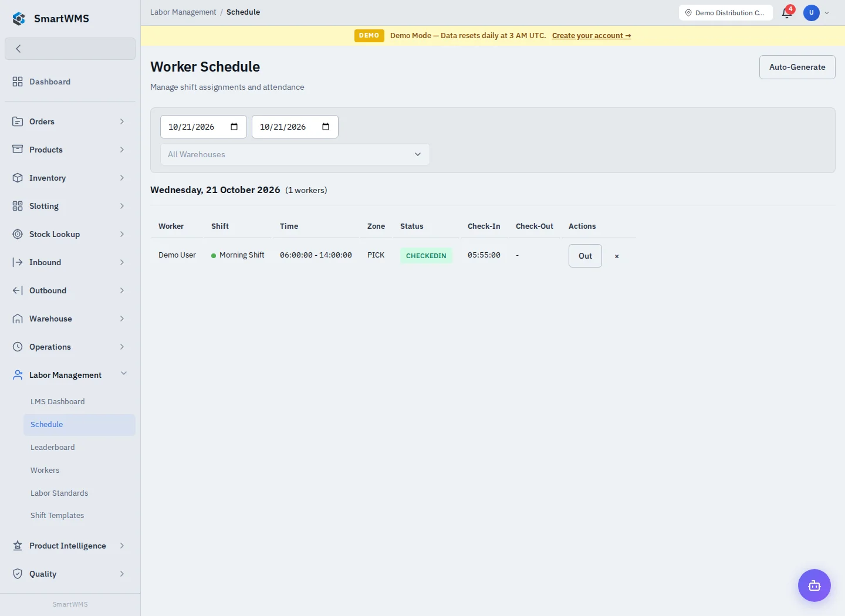Click the Products box icon
This screenshot has width=845, height=616.
[x=18, y=150]
